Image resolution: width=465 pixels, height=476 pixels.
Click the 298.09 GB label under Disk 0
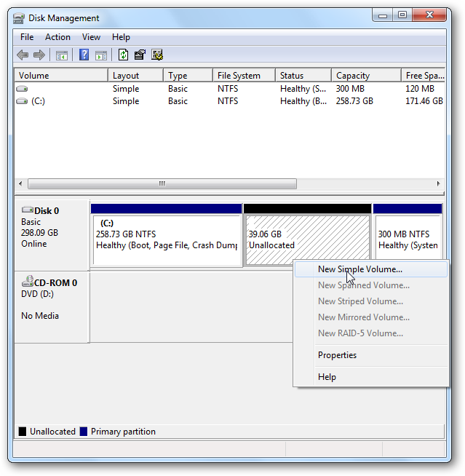[x=39, y=233]
